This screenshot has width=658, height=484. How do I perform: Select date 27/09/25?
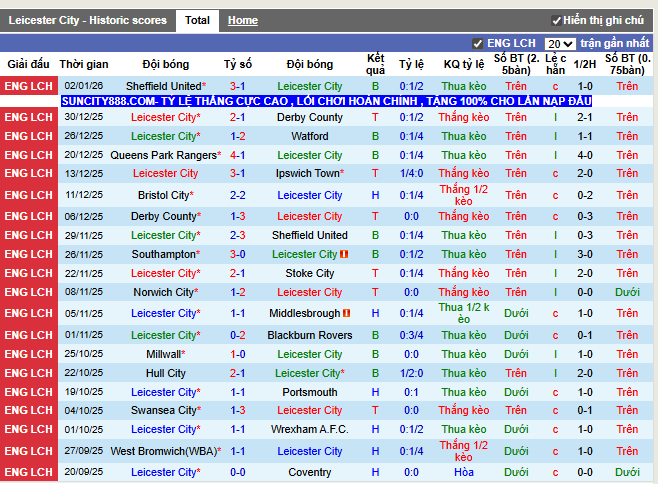coord(84,451)
